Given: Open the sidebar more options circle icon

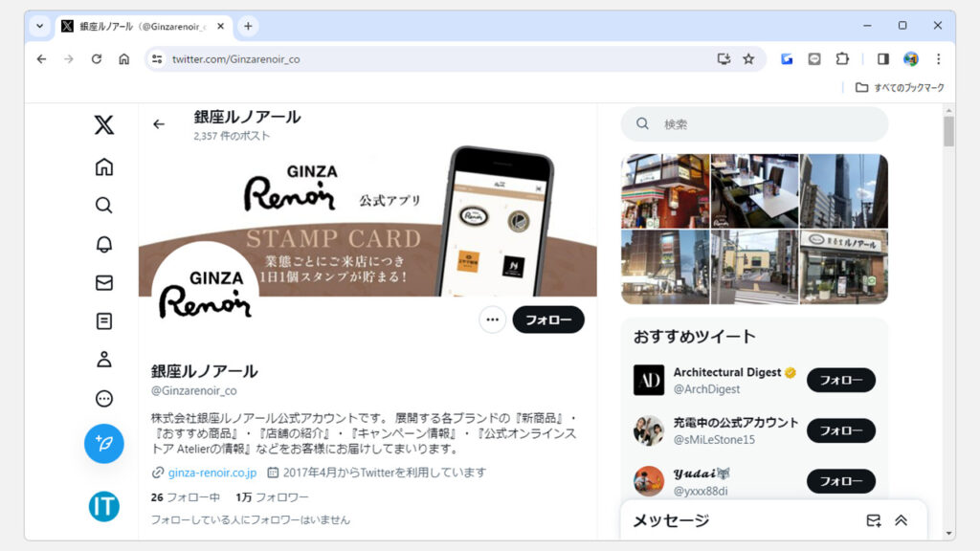Looking at the screenshot, I should coord(104,399).
